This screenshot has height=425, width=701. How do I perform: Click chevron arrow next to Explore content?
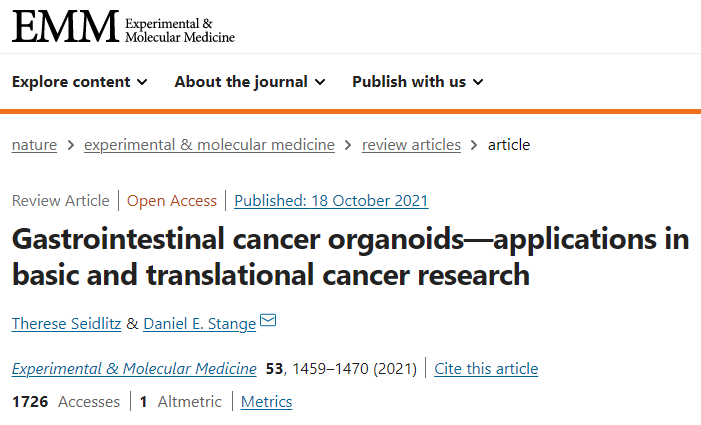(142, 82)
